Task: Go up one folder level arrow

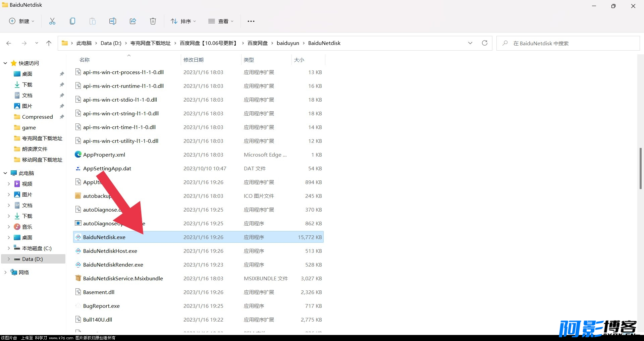Action: click(x=49, y=43)
